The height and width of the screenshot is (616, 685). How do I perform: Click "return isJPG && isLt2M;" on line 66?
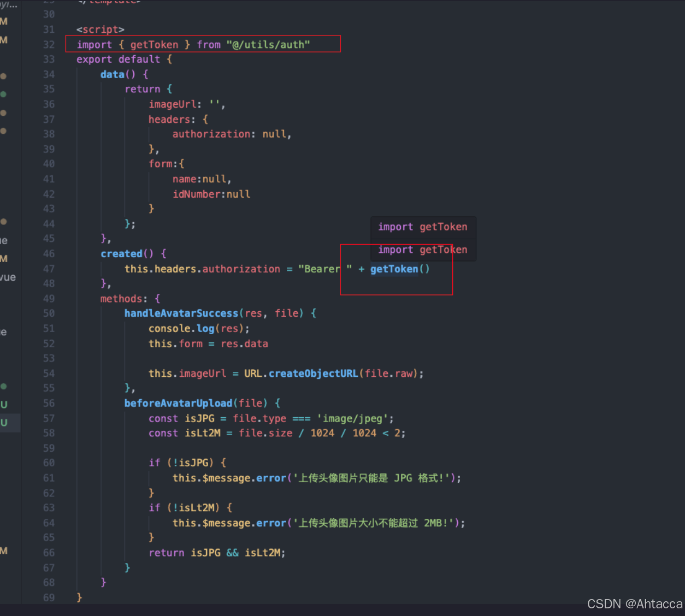[x=217, y=553]
